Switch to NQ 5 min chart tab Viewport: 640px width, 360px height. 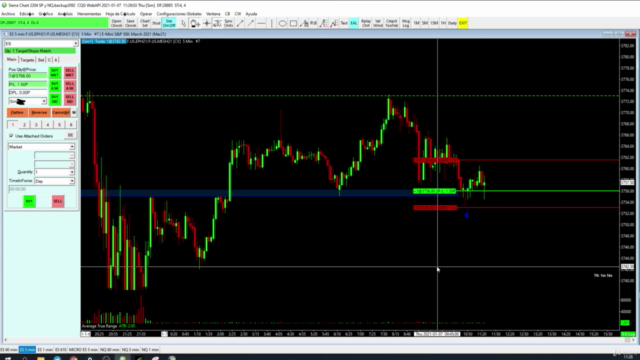130,350
